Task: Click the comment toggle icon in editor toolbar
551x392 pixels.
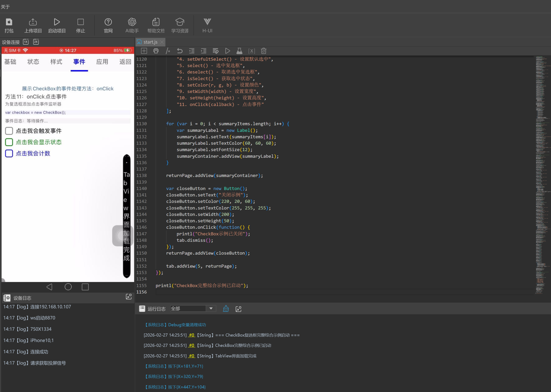Action: tap(168, 51)
